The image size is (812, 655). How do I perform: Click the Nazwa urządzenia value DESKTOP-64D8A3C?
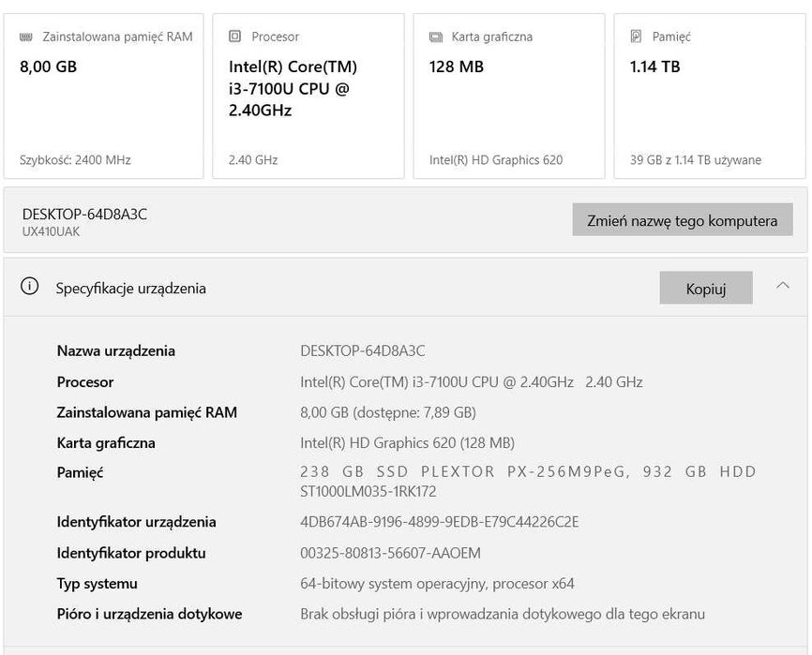pyautogui.click(x=362, y=350)
